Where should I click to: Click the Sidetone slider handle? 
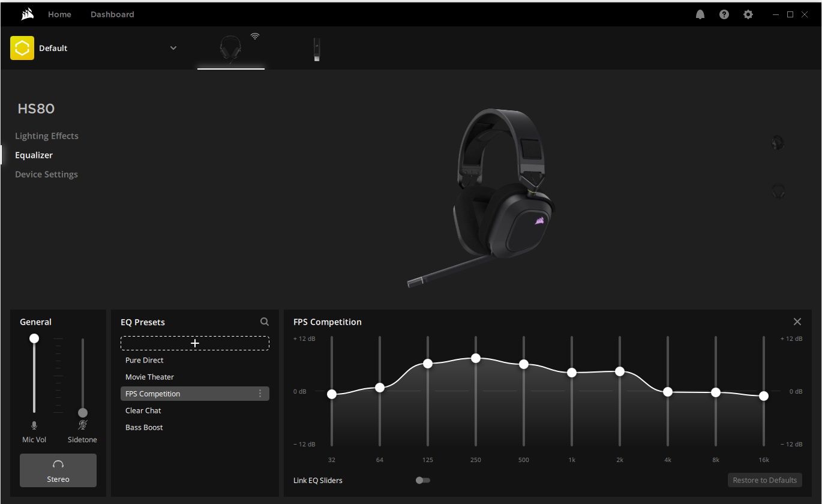click(x=83, y=413)
